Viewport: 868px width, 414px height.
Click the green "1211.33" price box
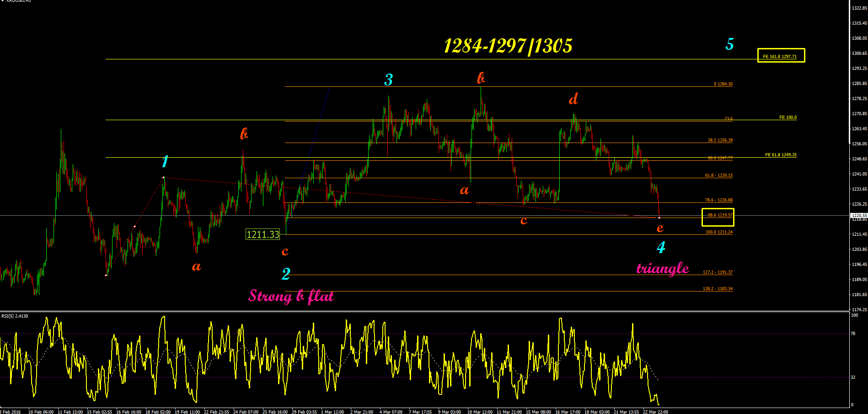[263, 234]
